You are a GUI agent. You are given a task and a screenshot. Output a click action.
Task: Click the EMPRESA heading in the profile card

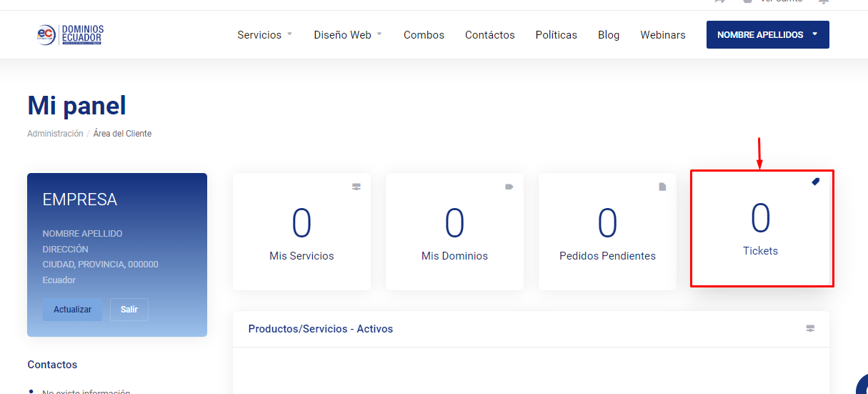tap(79, 200)
